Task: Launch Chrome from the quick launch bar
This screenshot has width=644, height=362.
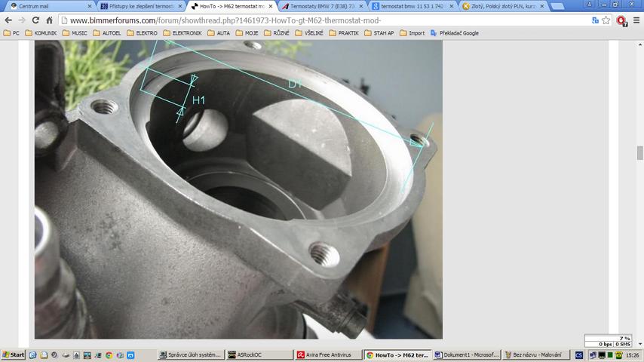Action: pyautogui.click(x=109, y=355)
